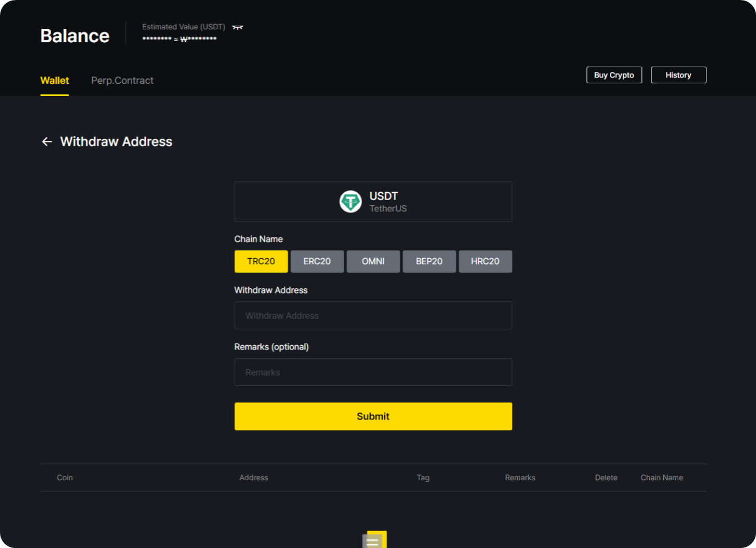This screenshot has width=756, height=548.
Task: Click the masked balance asterisks value
Action: coord(179,39)
